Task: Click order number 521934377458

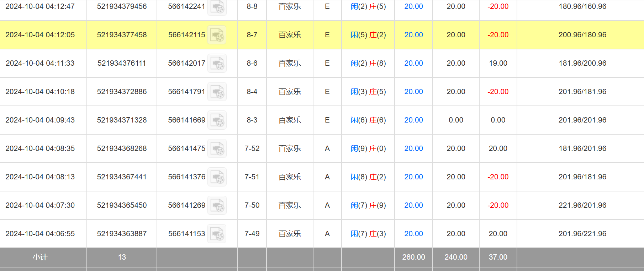Action: pyautogui.click(x=122, y=35)
